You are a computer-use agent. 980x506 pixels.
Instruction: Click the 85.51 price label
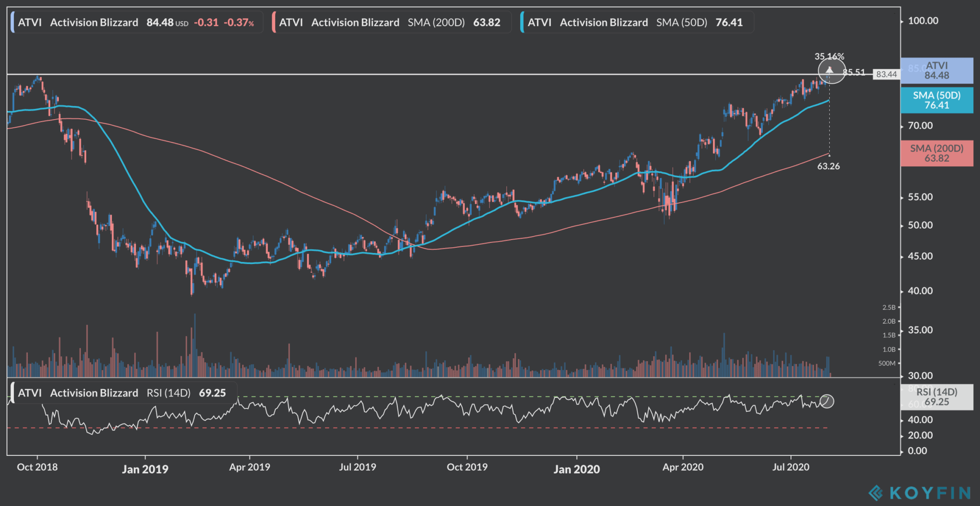[854, 72]
